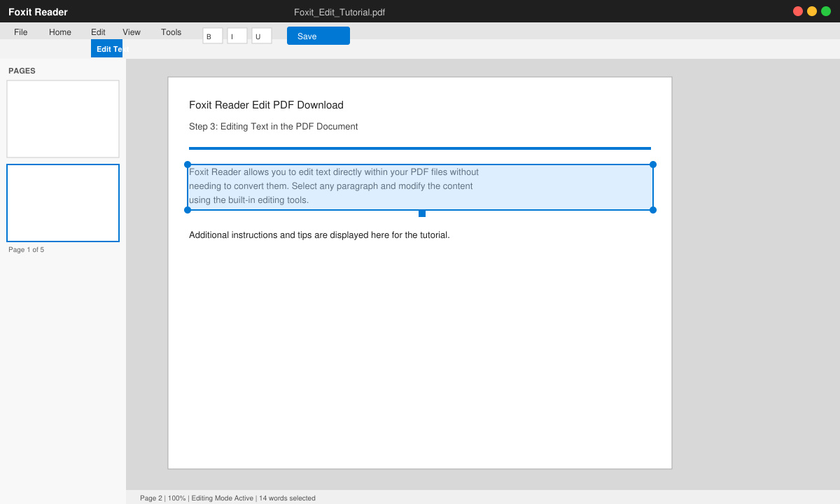Viewport: 840px width, 504px height.
Task: Click the 'Step 3: Editing Text' subtitle
Action: coord(273,127)
